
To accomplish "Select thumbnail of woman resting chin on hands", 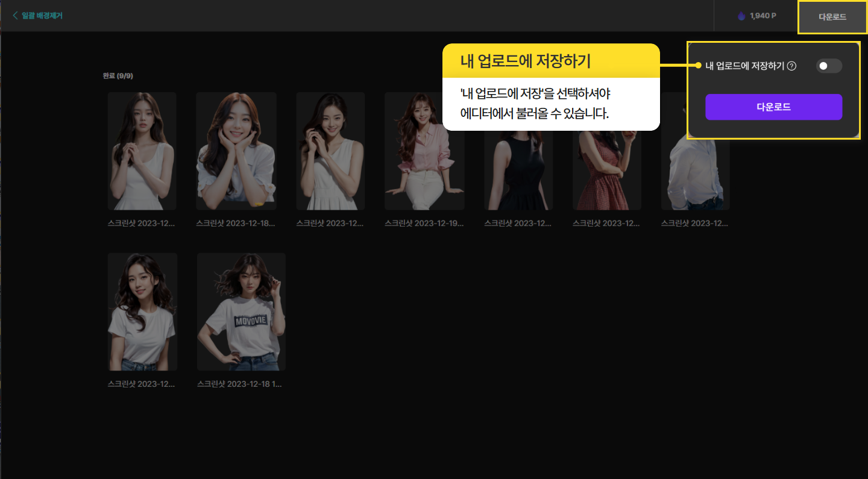I will [x=236, y=151].
